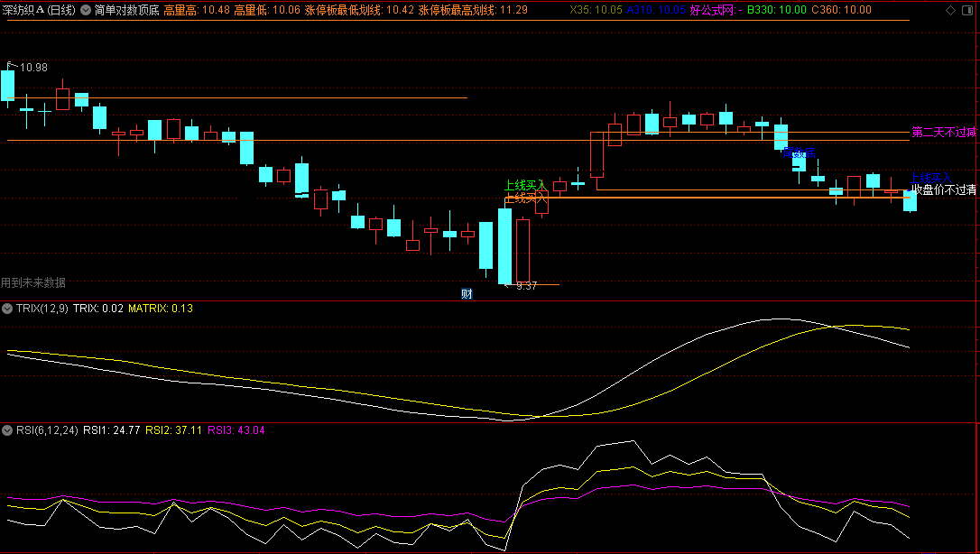The height and width of the screenshot is (554, 980).
Task: Click the 好公式网 label
Action: (x=713, y=10)
